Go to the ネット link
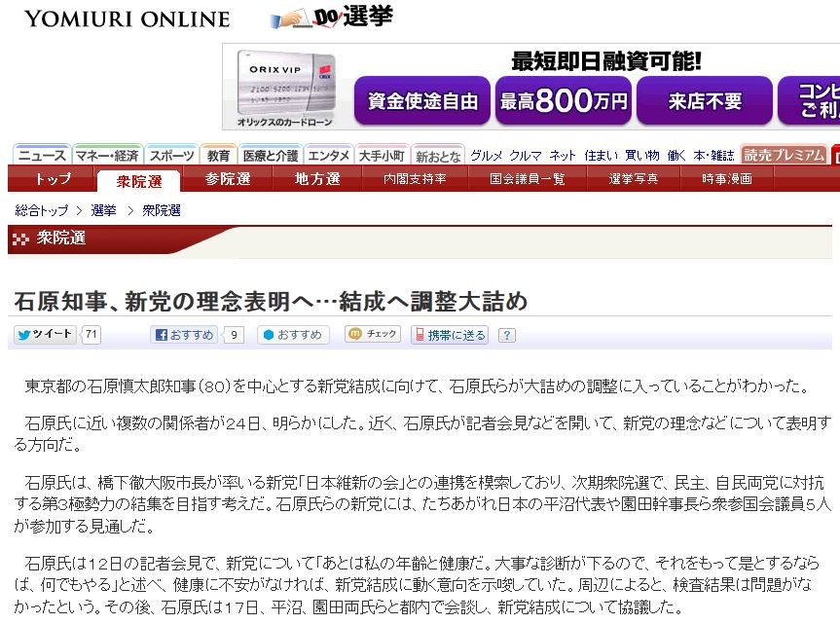 (x=563, y=156)
